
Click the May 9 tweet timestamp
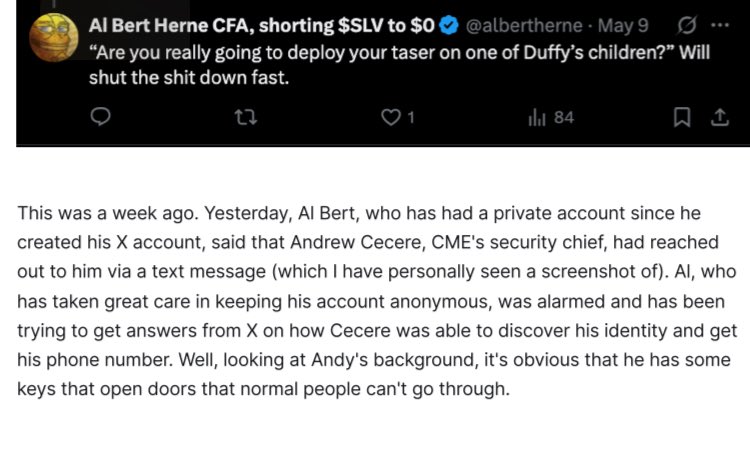click(623, 25)
